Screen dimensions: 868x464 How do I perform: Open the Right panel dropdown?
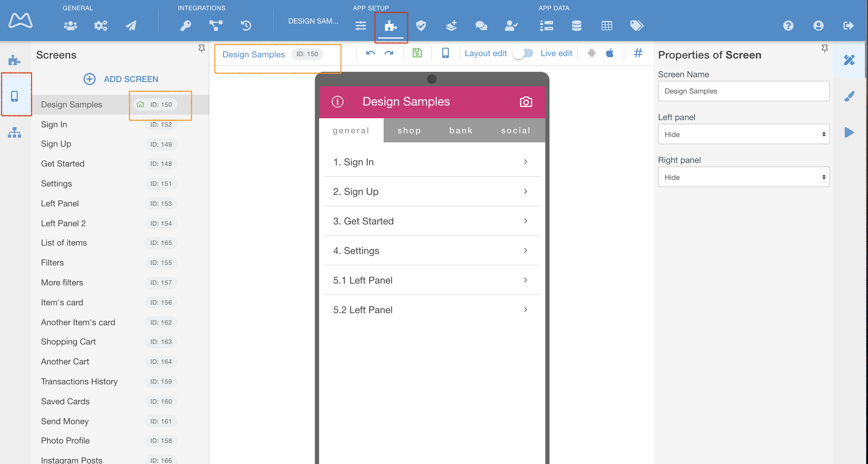[x=744, y=177]
